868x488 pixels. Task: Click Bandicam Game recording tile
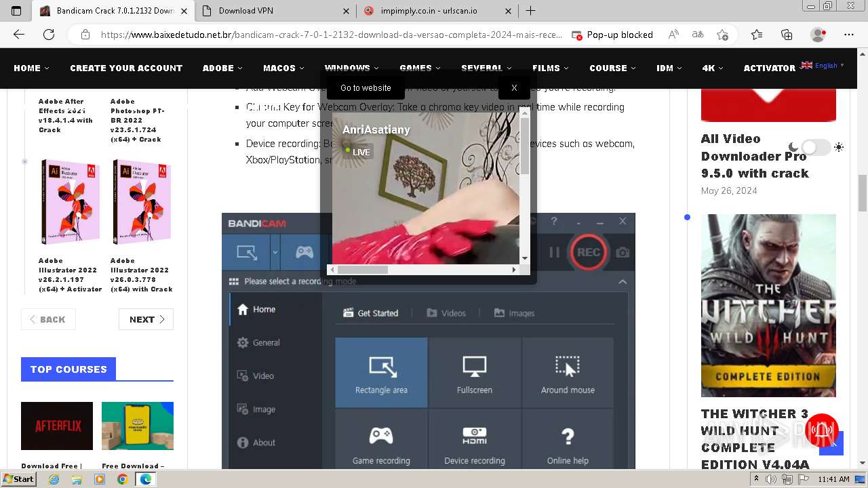point(381,441)
